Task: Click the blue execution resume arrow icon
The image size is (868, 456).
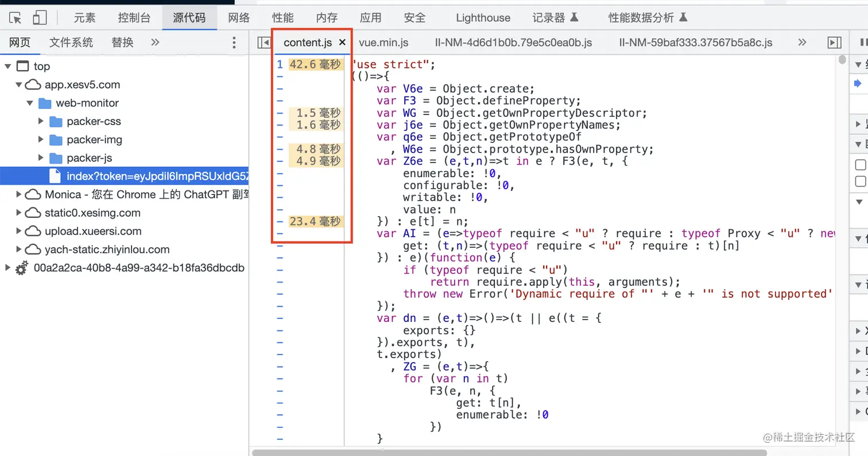Action: [x=859, y=83]
